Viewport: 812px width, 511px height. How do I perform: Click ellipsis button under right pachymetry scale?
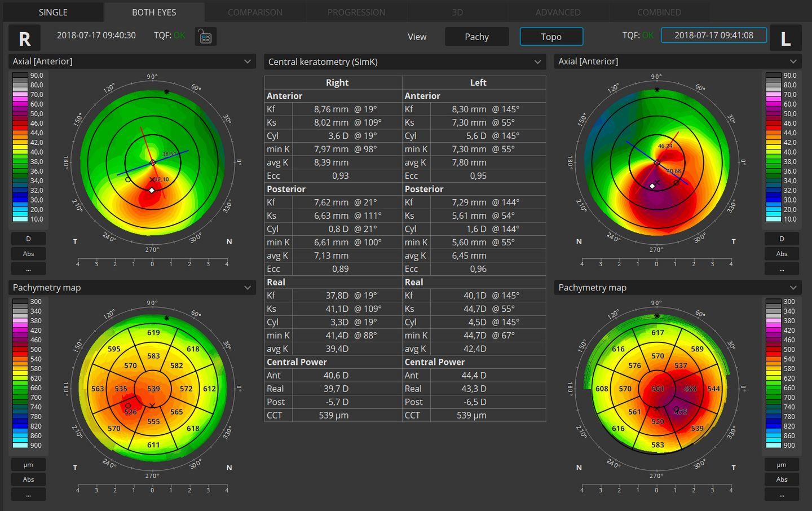pos(782,495)
